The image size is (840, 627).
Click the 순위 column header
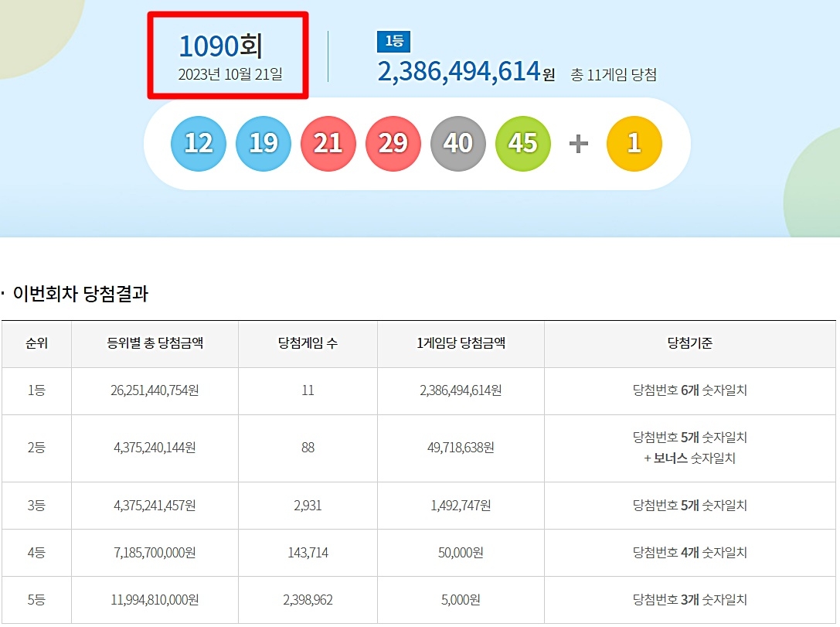(x=36, y=343)
